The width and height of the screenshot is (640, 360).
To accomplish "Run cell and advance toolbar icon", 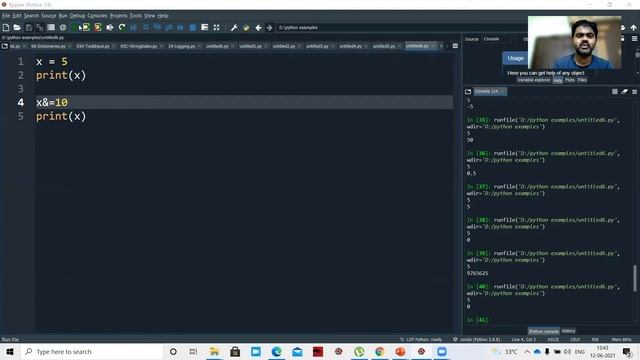I will click(98, 27).
